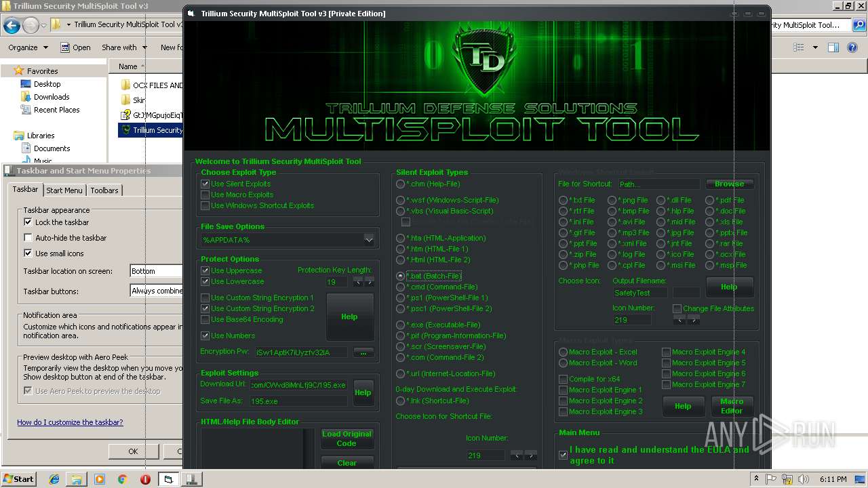
Task: Click the Help button in Protect Options
Action: (x=349, y=317)
